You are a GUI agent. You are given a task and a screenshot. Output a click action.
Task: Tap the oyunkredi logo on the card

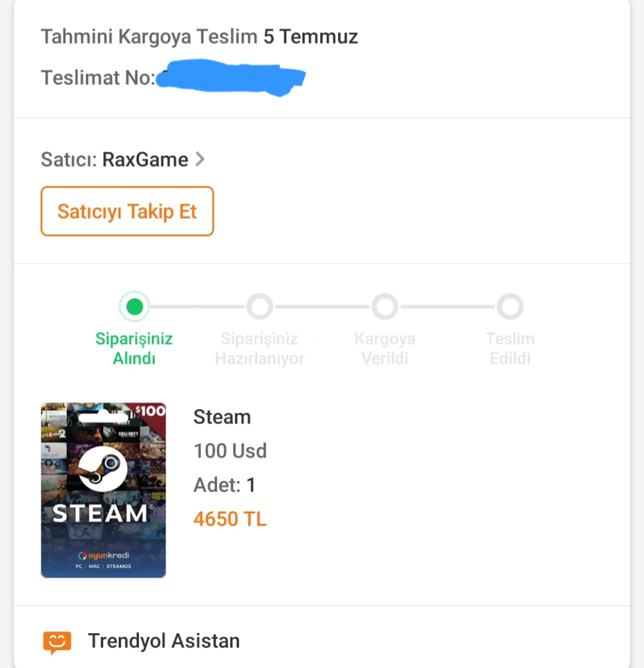pyautogui.click(x=104, y=555)
